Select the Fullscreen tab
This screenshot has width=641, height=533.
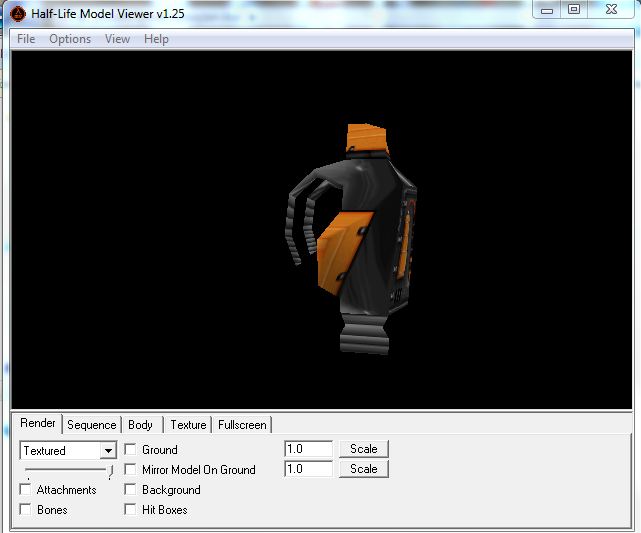pyautogui.click(x=241, y=425)
